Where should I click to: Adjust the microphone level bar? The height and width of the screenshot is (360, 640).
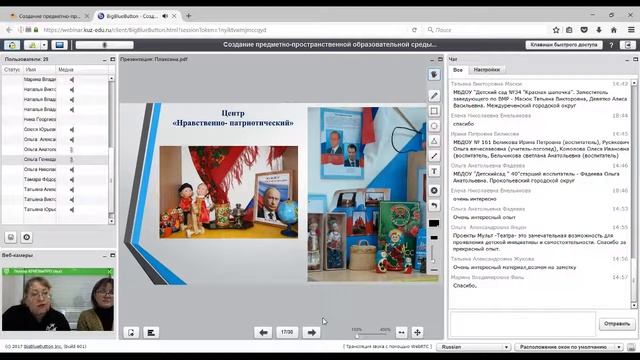104,45
